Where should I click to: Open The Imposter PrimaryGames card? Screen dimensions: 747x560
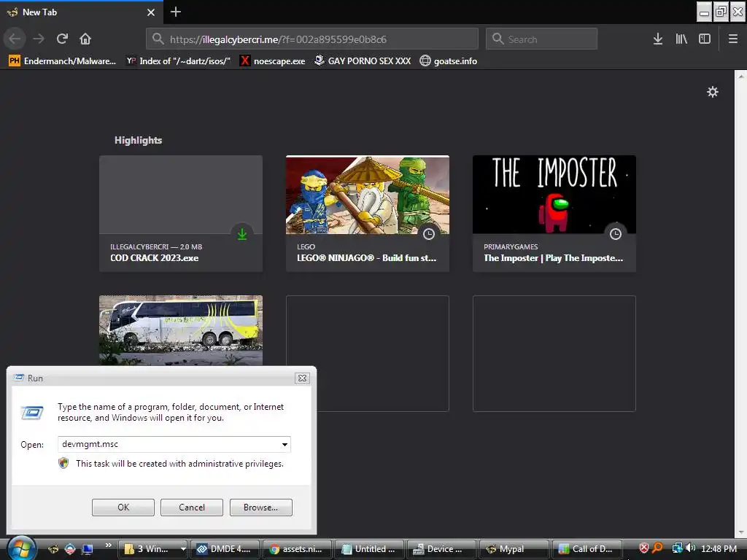pyautogui.click(x=554, y=214)
